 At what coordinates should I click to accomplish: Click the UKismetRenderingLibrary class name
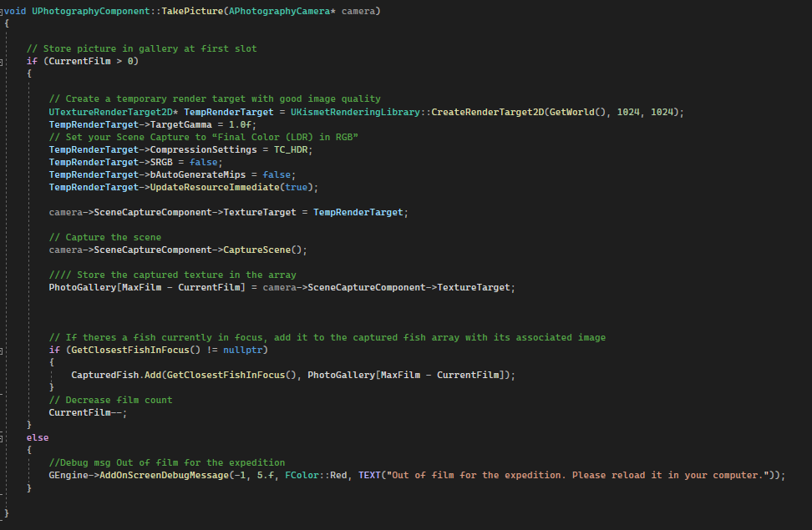tap(352, 112)
